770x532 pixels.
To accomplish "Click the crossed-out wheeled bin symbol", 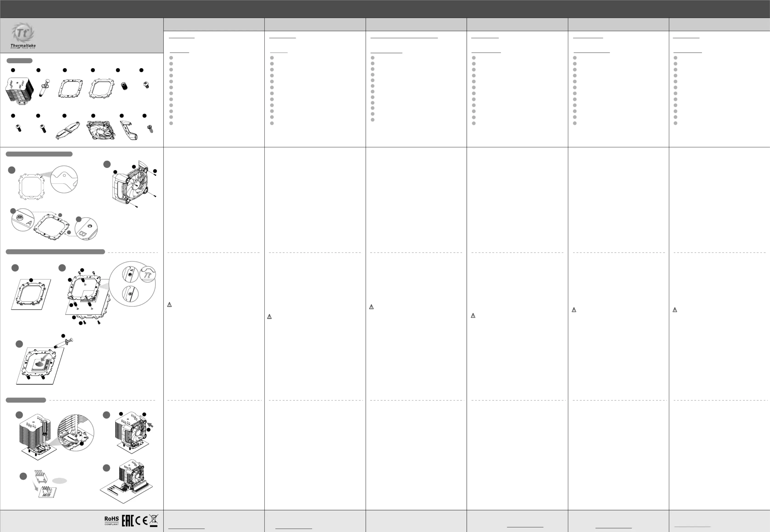I will (x=153, y=520).
